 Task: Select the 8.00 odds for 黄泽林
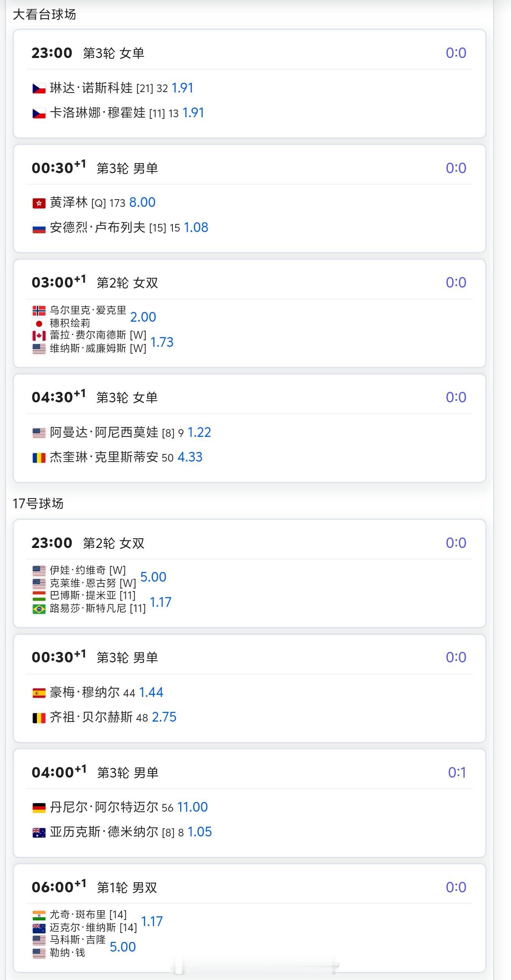click(142, 202)
